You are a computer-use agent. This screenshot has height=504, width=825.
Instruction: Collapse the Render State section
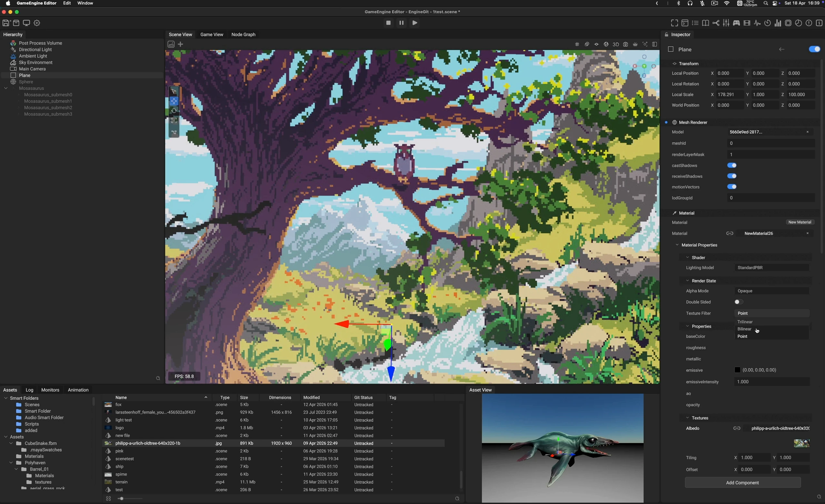pyautogui.click(x=687, y=280)
